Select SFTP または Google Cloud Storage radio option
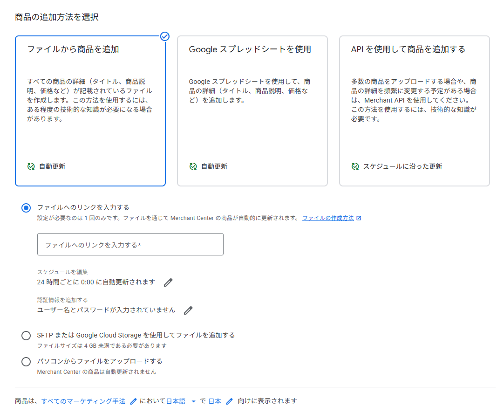 [26, 336]
